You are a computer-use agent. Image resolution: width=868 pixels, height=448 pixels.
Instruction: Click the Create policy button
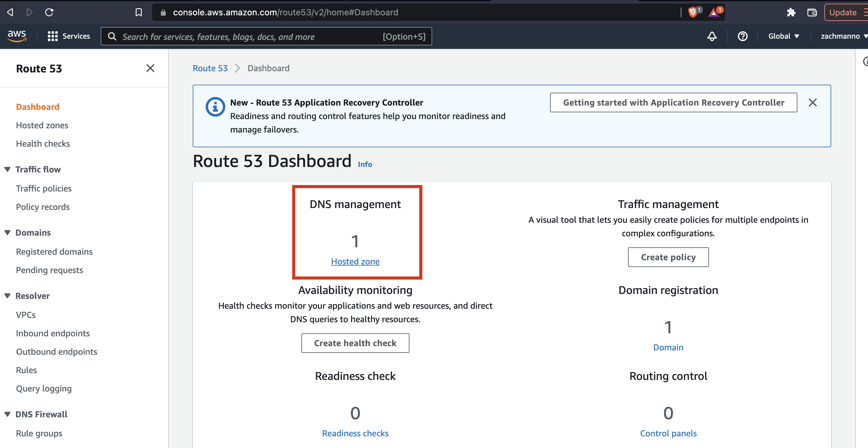(668, 257)
